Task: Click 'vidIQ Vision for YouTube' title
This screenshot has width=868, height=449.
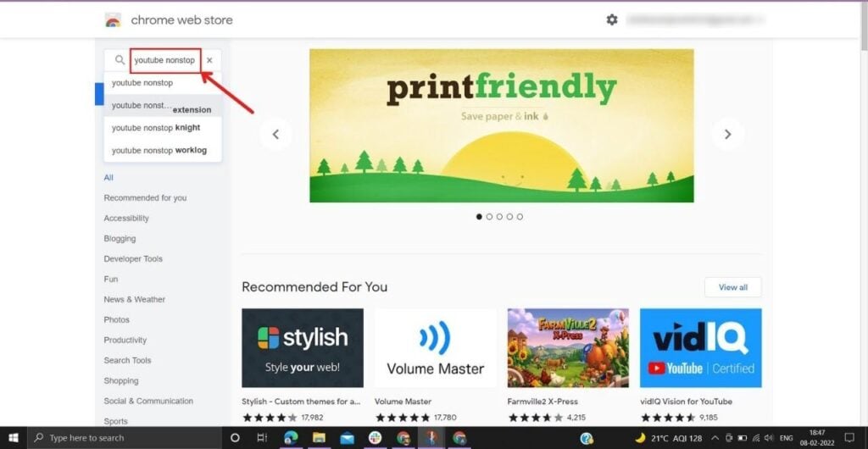Action: (x=687, y=402)
